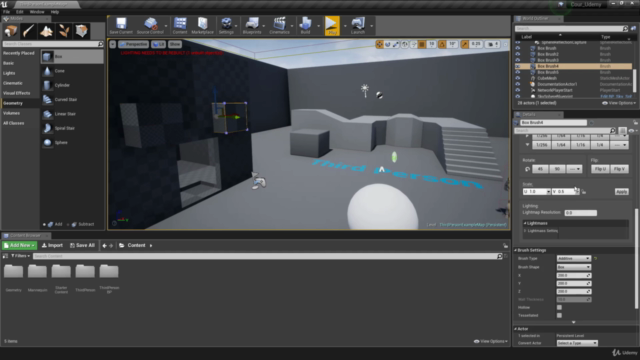
Task: Click the Save Current toolbar icon
Action: click(121, 25)
